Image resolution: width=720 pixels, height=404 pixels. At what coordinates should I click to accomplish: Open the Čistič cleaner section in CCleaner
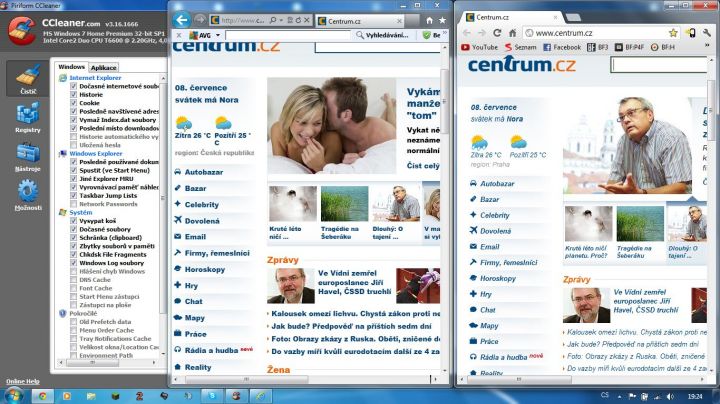(x=28, y=78)
